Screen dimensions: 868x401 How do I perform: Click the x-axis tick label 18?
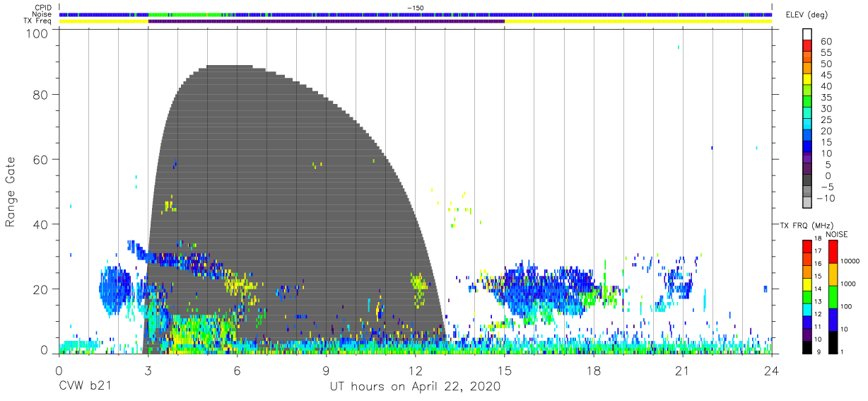click(594, 370)
